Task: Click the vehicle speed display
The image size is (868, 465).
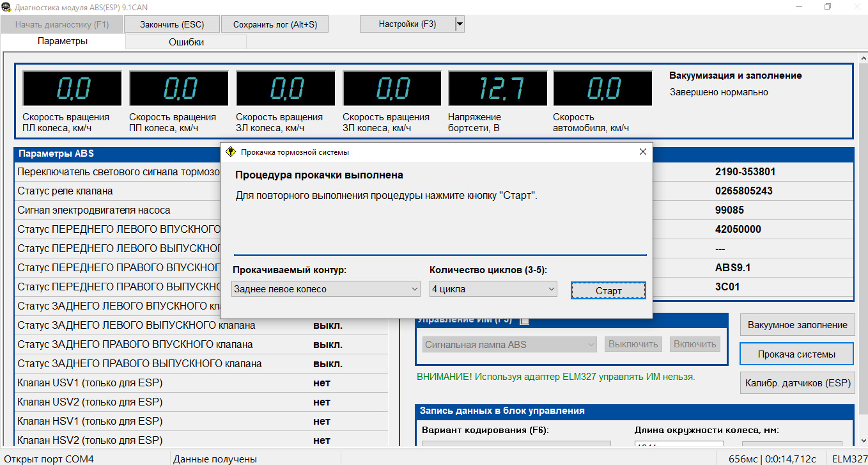Action: coord(603,88)
